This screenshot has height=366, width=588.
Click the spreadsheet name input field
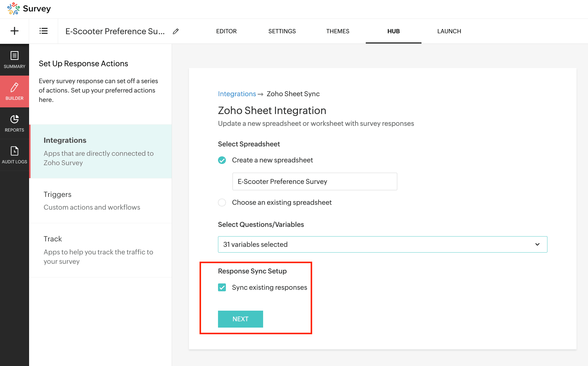pos(314,181)
